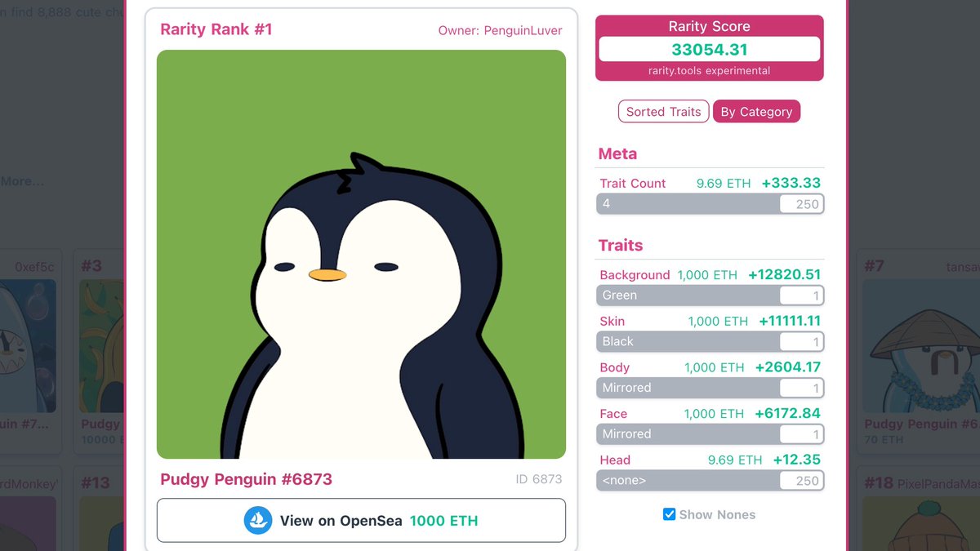Click the Head none trait bar
The height and width of the screenshot is (551, 980).
click(x=710, y=481)
